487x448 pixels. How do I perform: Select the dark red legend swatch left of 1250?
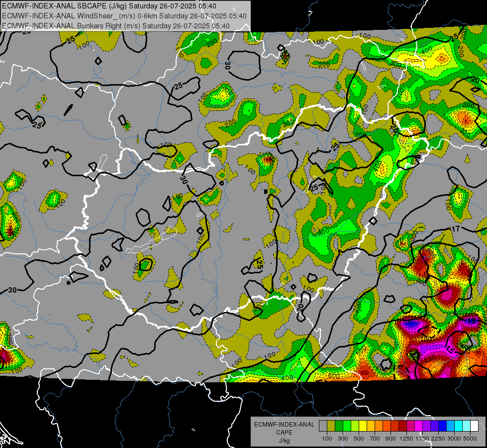(403, 426)
